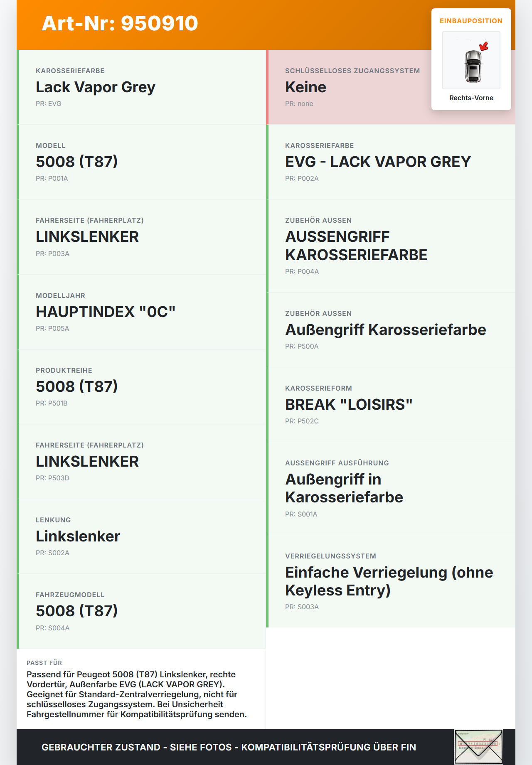Click the Karosserieform BREAK "LOISIRS" card

pos(391,405)
